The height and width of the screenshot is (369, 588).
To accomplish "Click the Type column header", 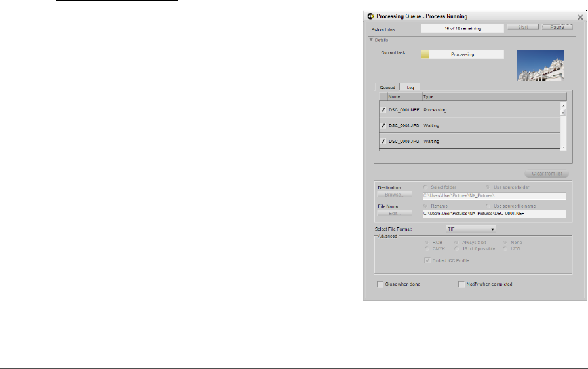I will tap(494, 97).
